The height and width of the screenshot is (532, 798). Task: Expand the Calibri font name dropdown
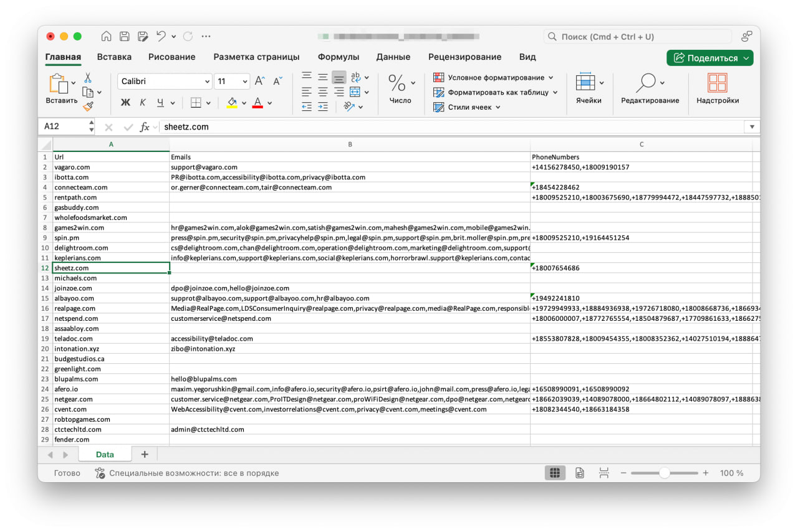pyautogui.click(x=207, y=82)
